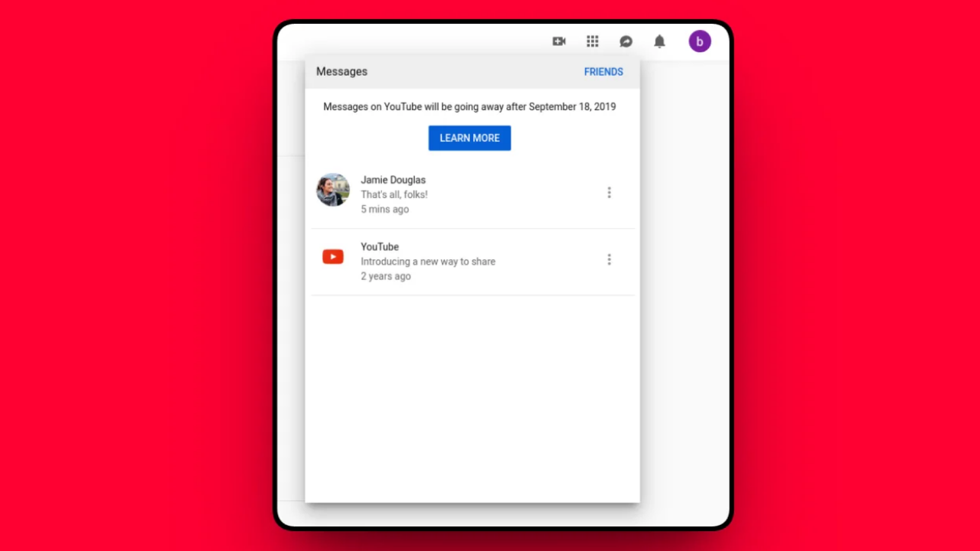This screenshot has height=551, width=980.
Task: Click the LEARN MORE button
Action: [469, 138]
